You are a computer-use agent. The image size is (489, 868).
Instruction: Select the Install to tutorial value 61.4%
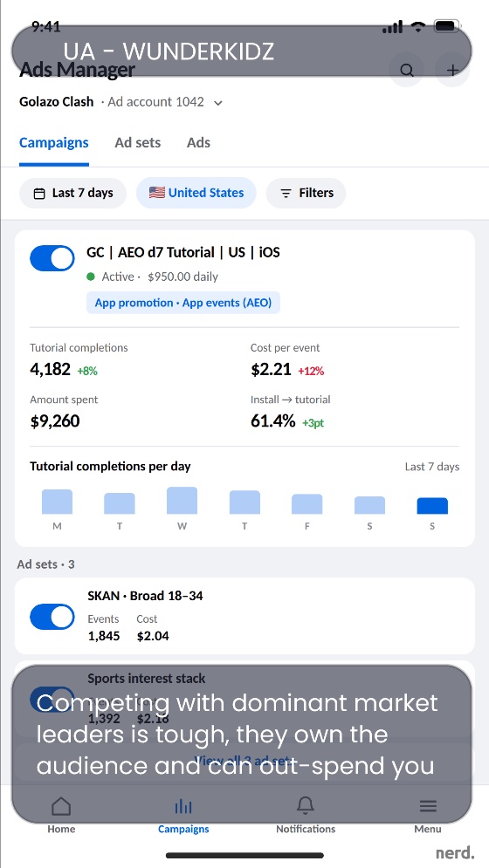[272, 421]
